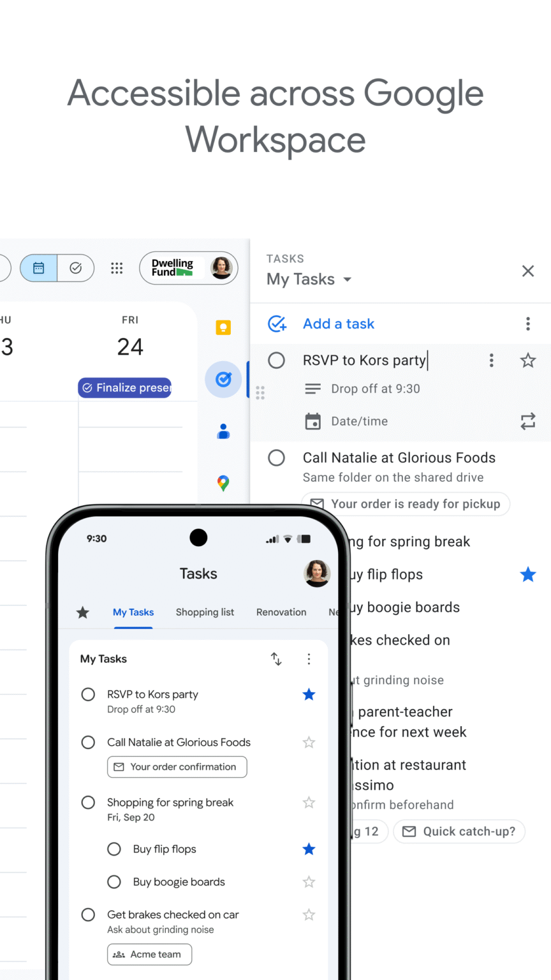Select the checklist icon in the view switcher

[x=76, y=268]
